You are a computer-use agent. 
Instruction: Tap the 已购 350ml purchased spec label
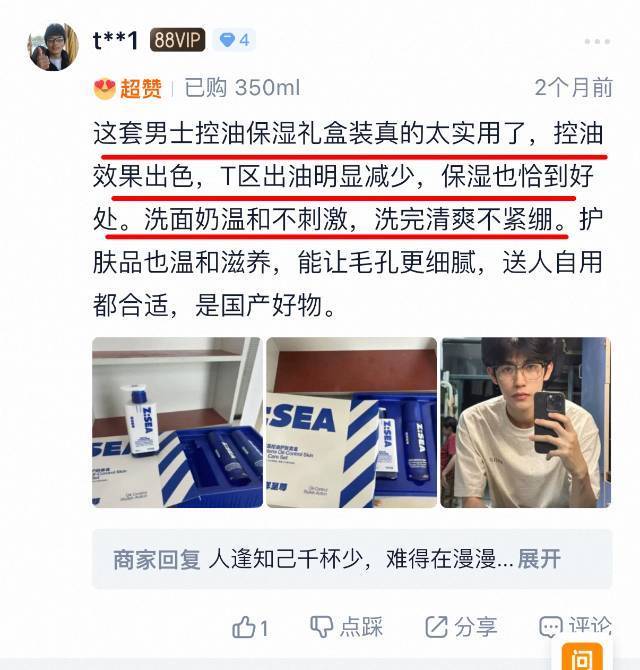pyautogui.click(x=242, y=88)
